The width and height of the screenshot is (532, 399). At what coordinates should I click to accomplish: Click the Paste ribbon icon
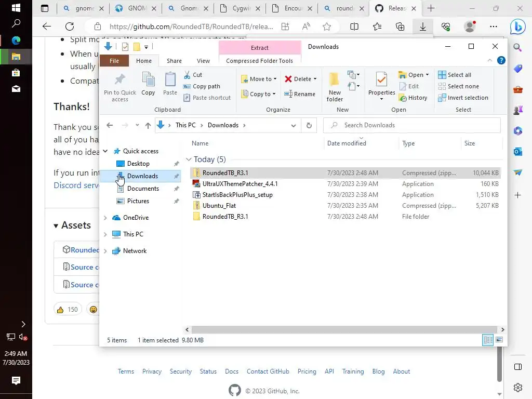click(170, 84)
